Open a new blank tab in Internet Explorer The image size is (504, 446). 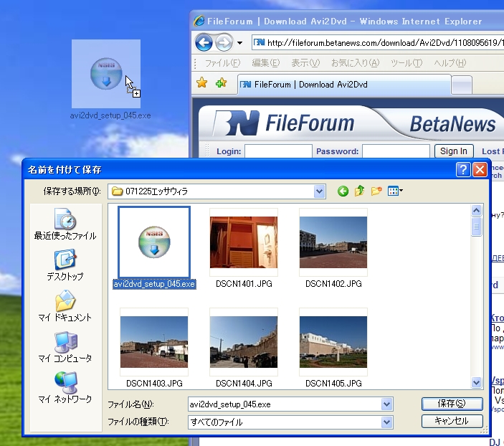(x=461, y=85)
